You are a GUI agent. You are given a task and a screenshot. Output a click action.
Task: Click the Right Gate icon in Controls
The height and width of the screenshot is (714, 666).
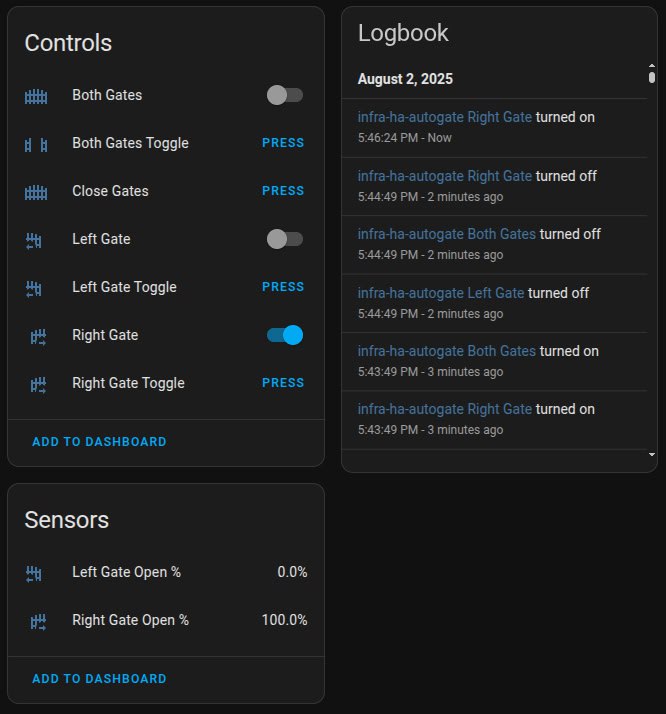(x=38, y=337)
